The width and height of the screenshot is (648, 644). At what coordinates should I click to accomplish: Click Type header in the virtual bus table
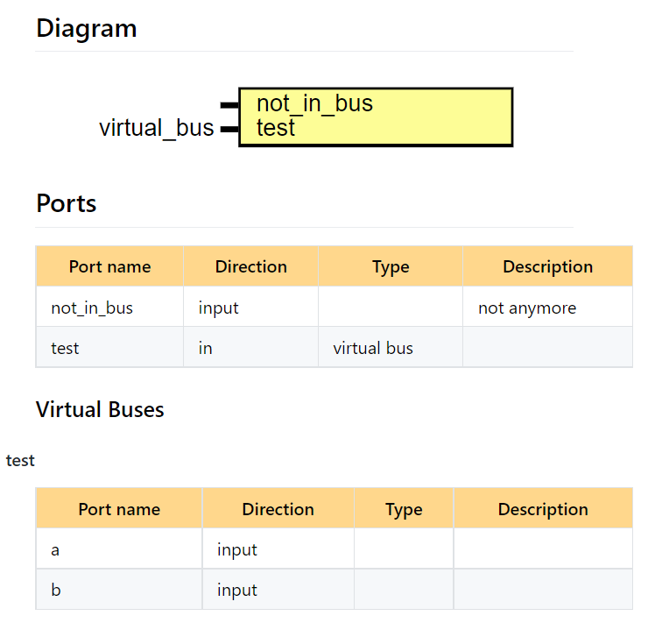point(404,509)
